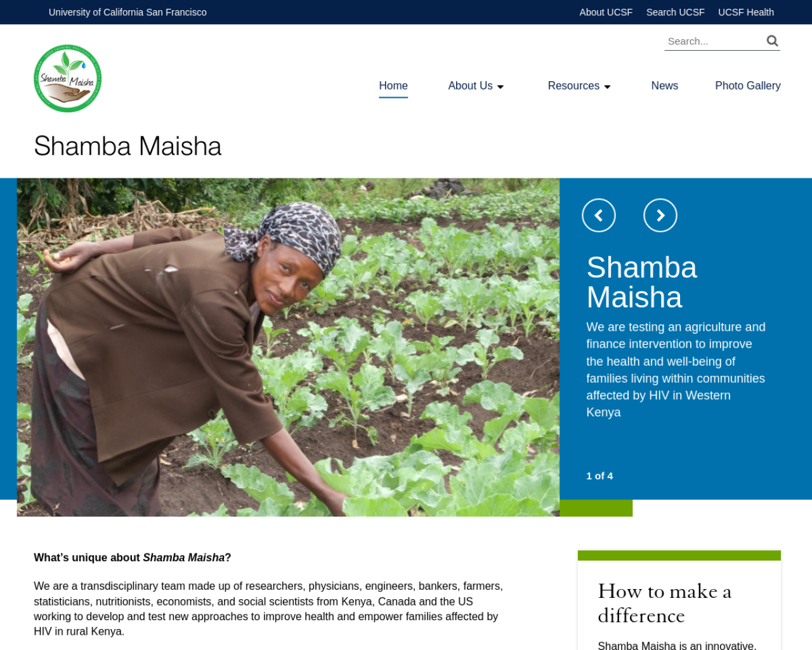Open the News page
The width and height of the screenshot is (812, 650).
[664, 86]
